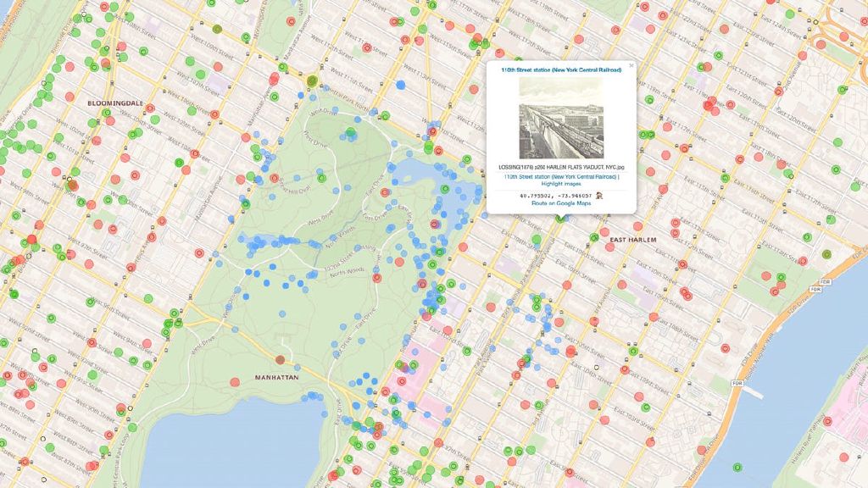Screen dimensions: 868x488
Task: Open the Harlem Flats Viaduct engraving thumbnail
Action: (561, 118)
